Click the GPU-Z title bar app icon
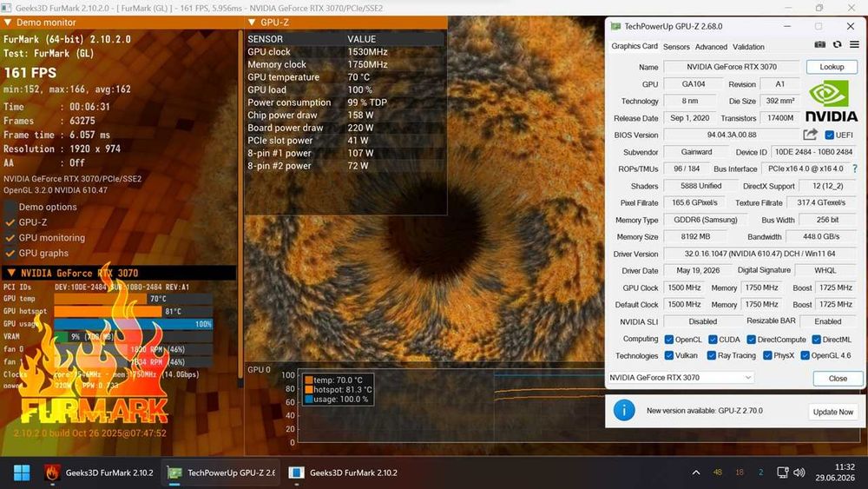The width and height of the screenshot is (868, 489). pos(615,26)
